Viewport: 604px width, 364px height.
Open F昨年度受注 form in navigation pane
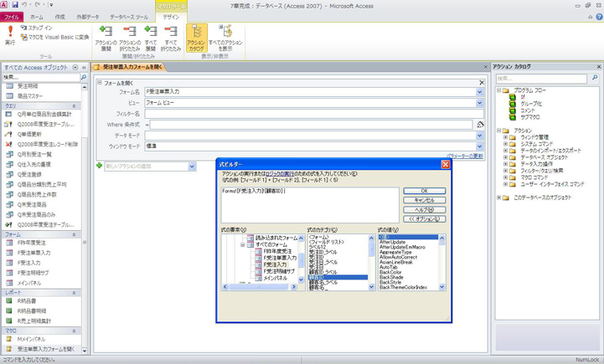pyautogui.click(x=32, y=243)
